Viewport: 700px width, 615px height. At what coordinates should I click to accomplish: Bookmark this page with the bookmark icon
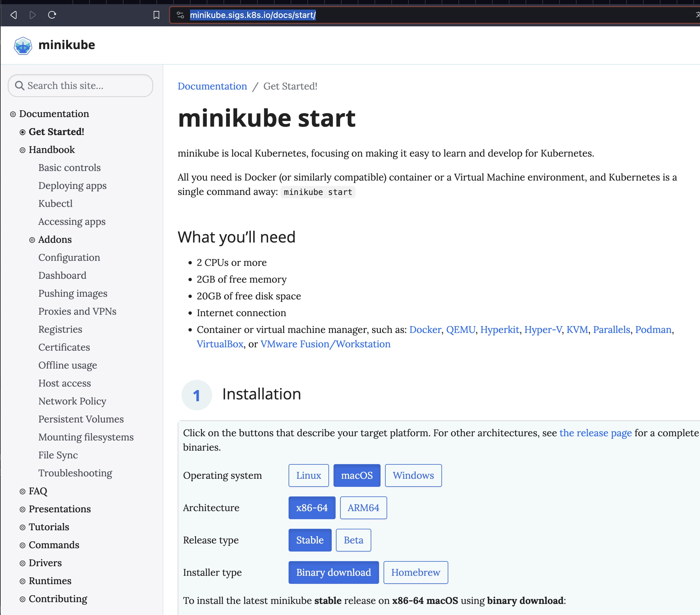[x=156, y=15]
